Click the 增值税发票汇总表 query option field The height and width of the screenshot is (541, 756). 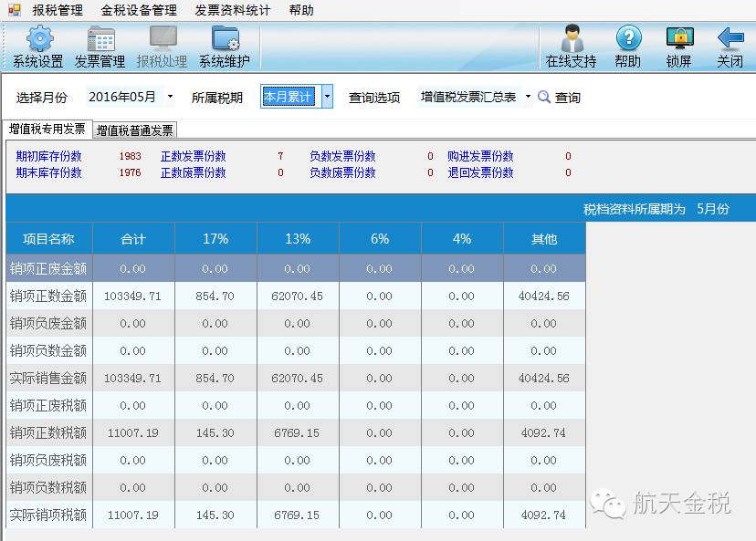[x=470, y=97]
